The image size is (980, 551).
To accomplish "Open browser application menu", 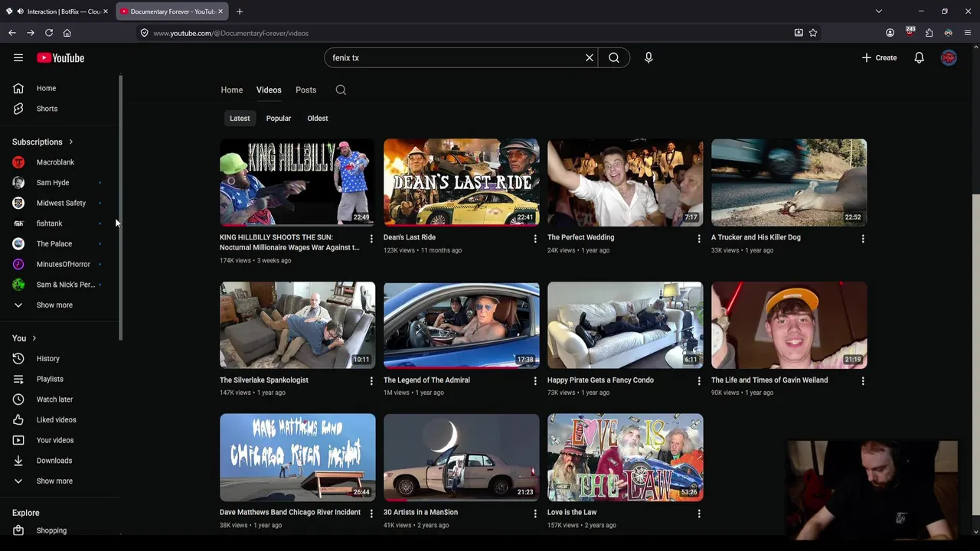I will tap(968, 33).
